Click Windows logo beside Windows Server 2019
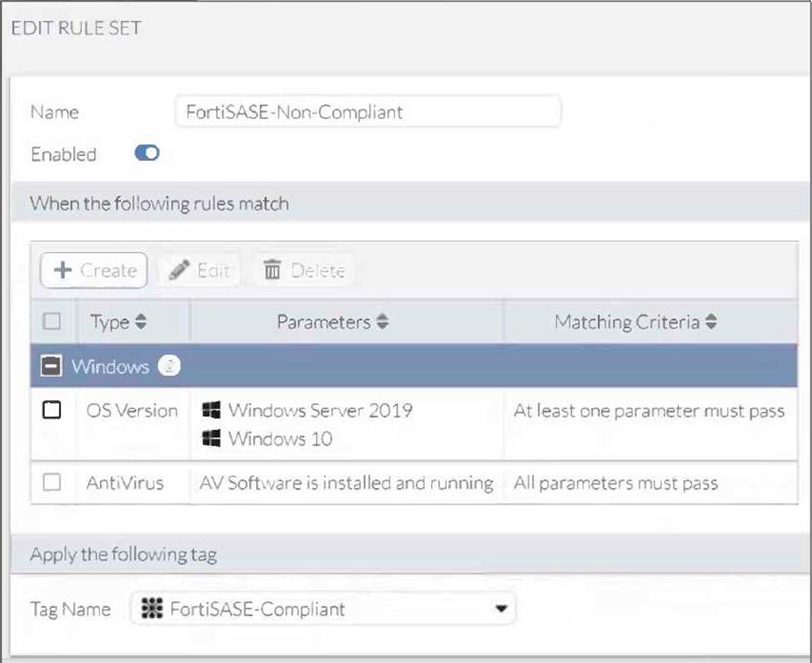812x663 pixels. (211, 410)
